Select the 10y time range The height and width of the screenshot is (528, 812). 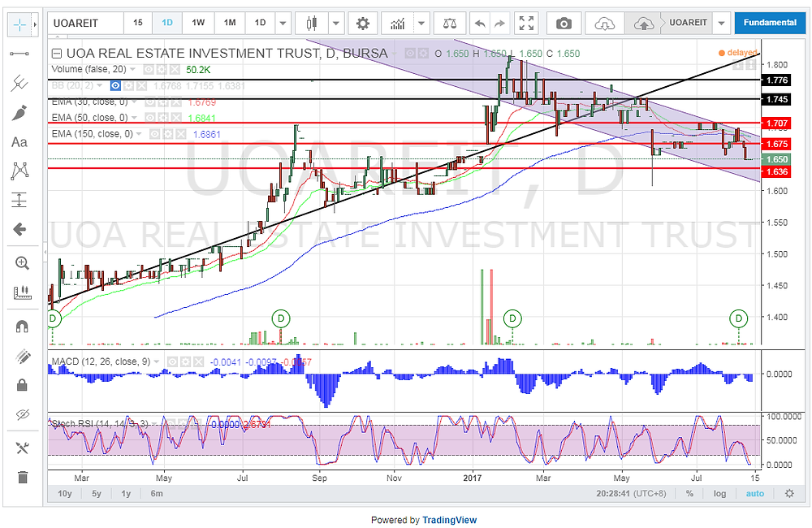[x=65, y=493]
